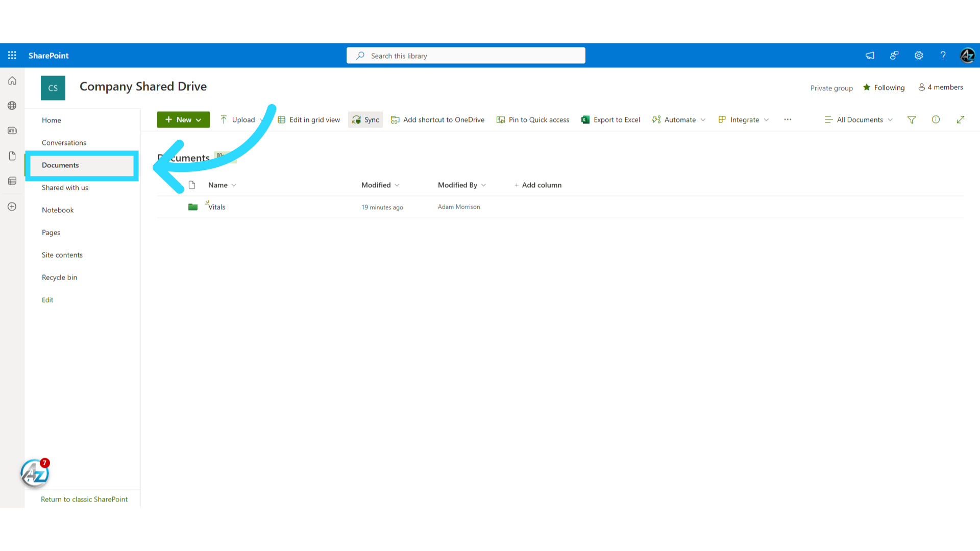Open the more commands ellipsis

pyautogui.click(x=788, y=120)
